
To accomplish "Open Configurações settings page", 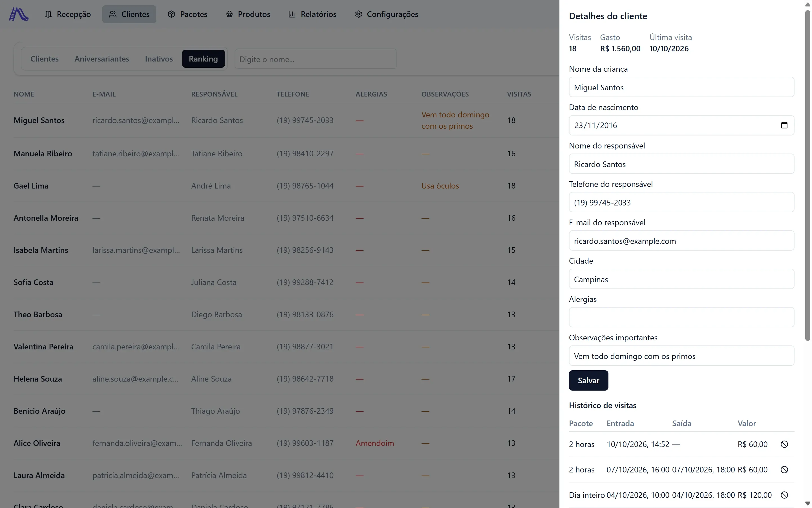I will point(387,14).
